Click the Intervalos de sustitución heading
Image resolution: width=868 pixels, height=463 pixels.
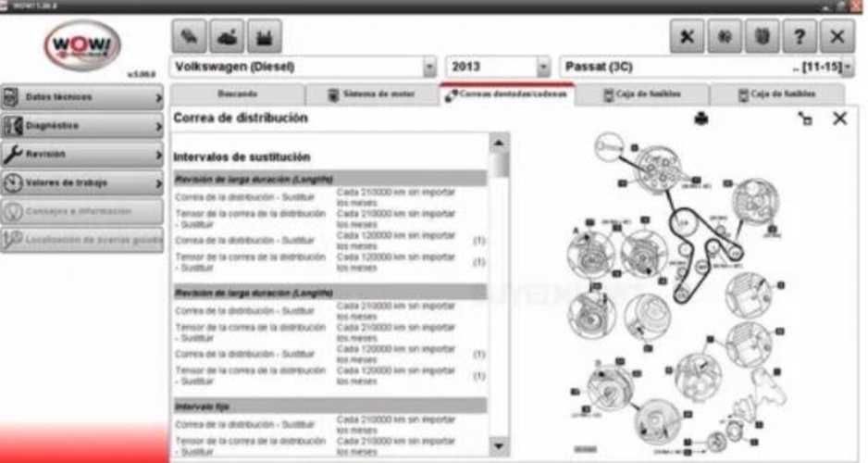coord(242,157)
